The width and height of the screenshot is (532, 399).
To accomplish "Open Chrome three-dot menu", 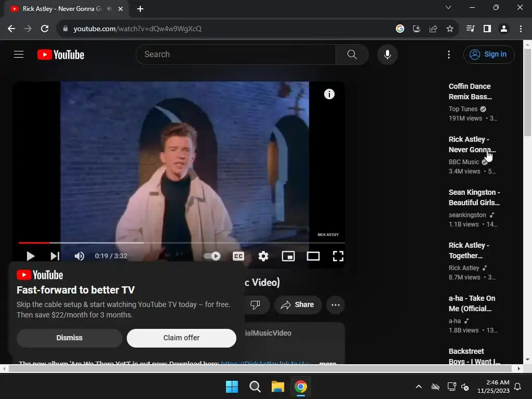I will 521,29.
